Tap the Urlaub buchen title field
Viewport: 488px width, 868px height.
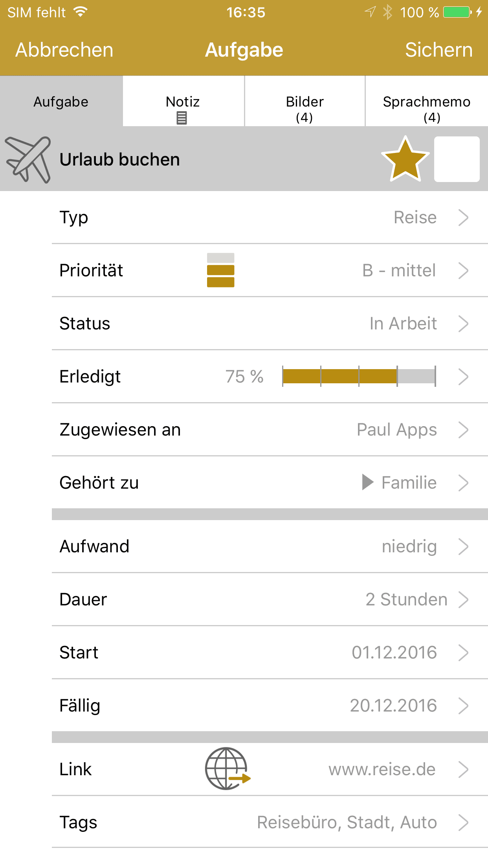click(120, 160)
